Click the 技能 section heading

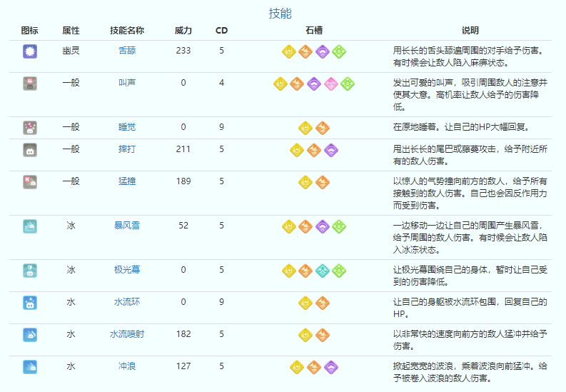[280, 14]
